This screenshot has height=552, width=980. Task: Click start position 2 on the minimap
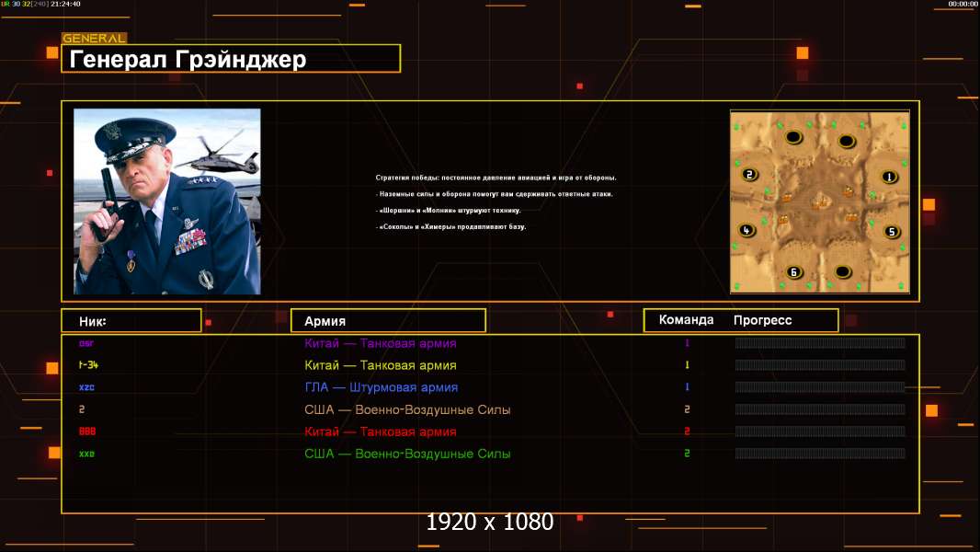point(749,175)
